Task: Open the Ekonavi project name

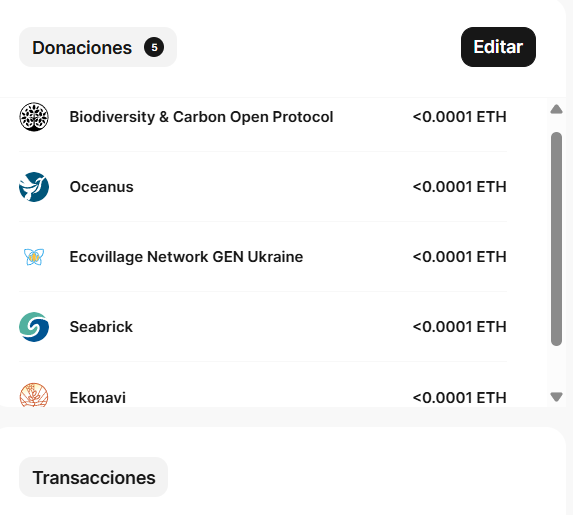Action: (98, 398)
